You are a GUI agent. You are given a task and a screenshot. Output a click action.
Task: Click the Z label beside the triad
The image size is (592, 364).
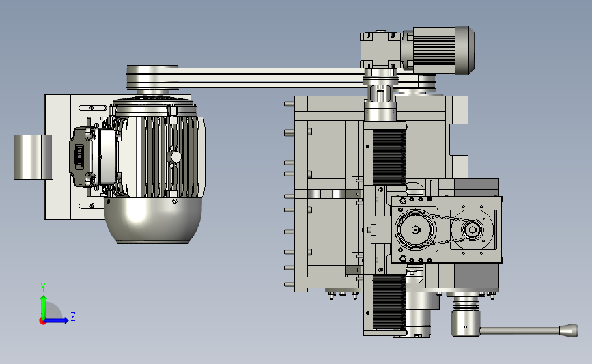[73, 316]
